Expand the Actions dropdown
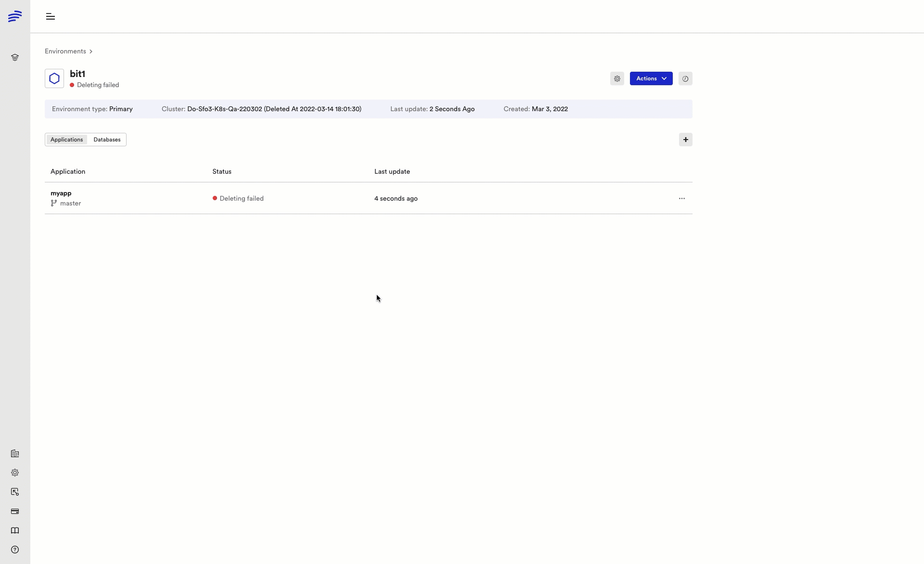 click(651, 78)
